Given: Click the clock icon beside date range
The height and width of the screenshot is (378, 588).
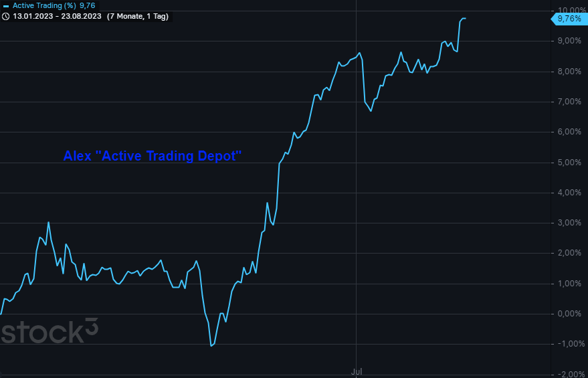Looking at the screenshot, I should pyautogui.click(x=5, y=17).
